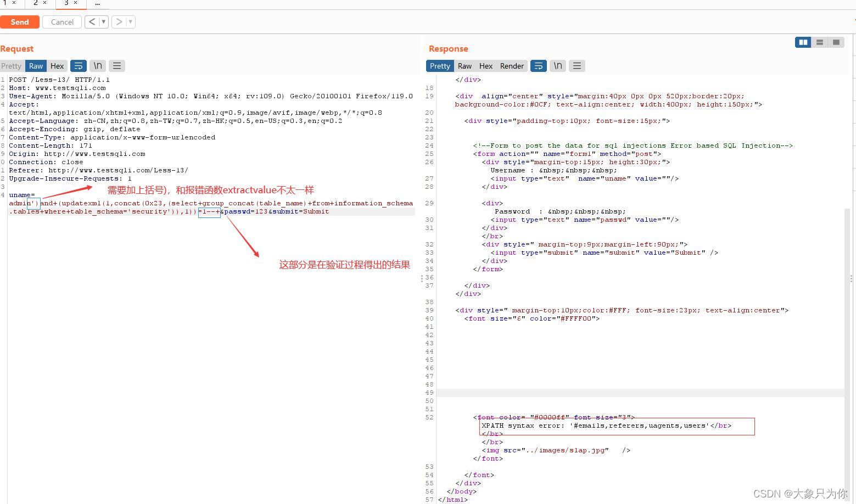Image resolution: width=856 pixels, height=504 pixels.
Task: Open the Request editor options menu
Action: tap(117, 66)
